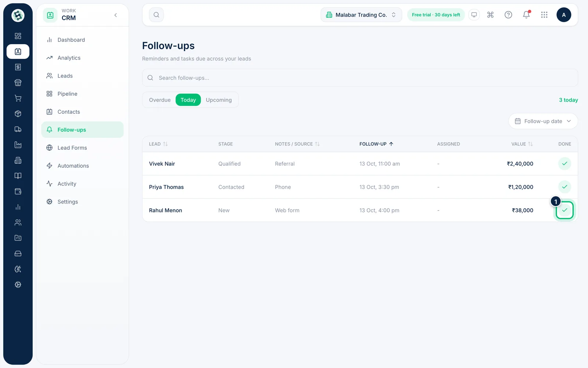
Task: Open the notifications bell
Action: click(x=526, y=15)
